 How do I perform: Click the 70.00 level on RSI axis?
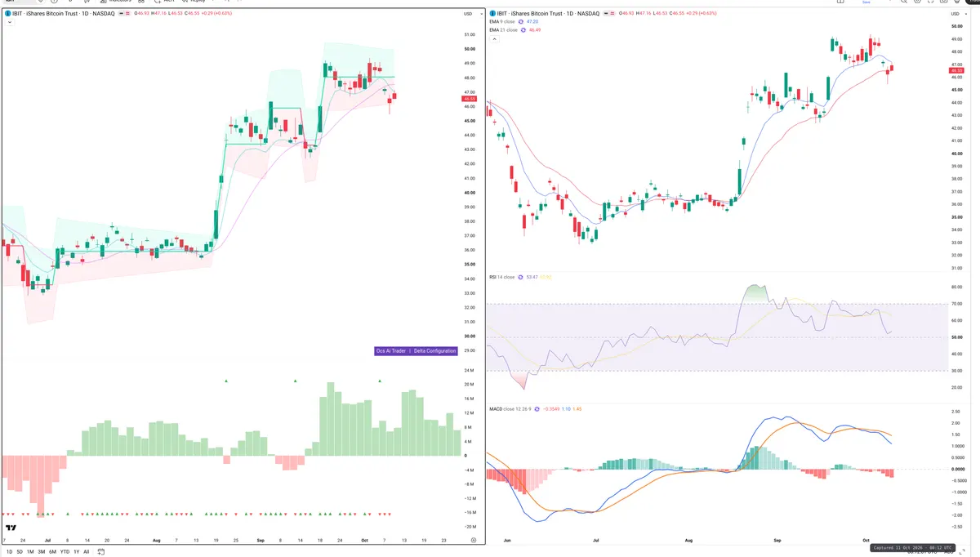click(956, 304)
